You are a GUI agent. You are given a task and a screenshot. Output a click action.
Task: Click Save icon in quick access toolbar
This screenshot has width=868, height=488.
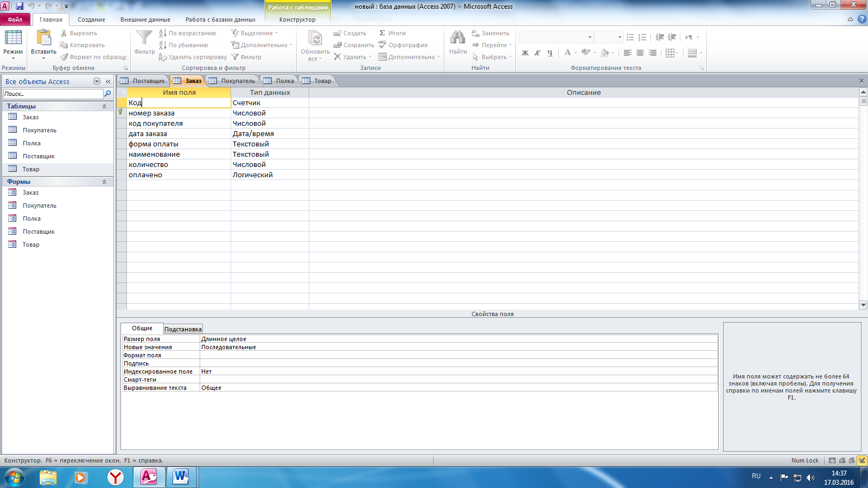[20, 6]
